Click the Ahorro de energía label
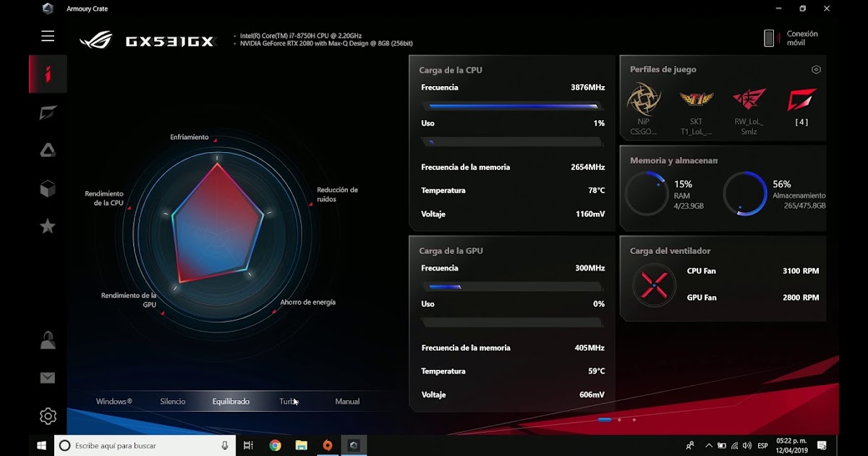Image resolution: width=868 pixels, height=456 pixels. [307, 302]
